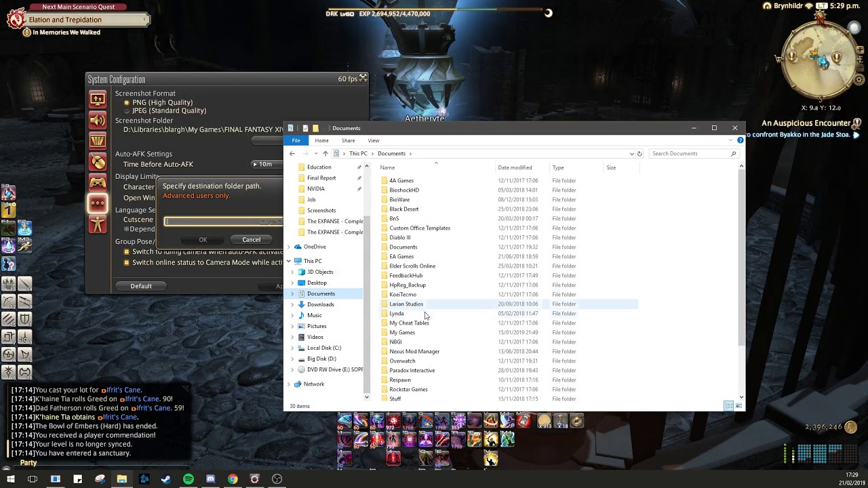Open Explorer help question mark icon
The image size is (868, 488).
(741, 140)
